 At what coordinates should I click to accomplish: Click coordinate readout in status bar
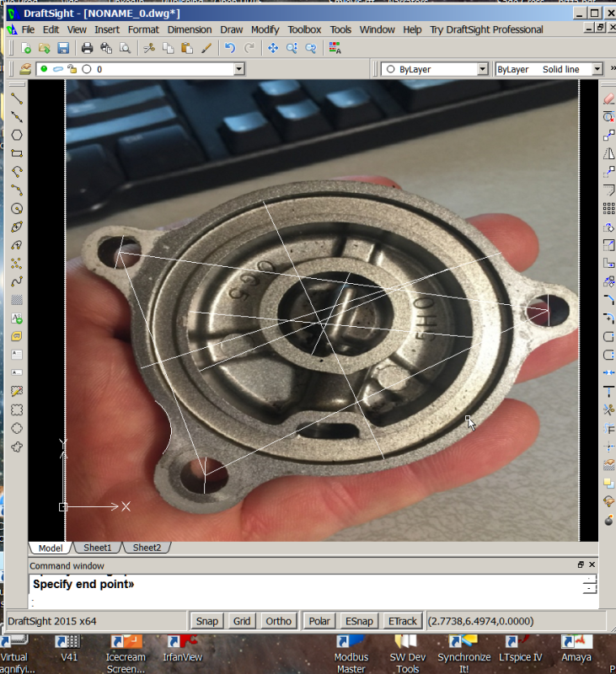tap(480, 621)
